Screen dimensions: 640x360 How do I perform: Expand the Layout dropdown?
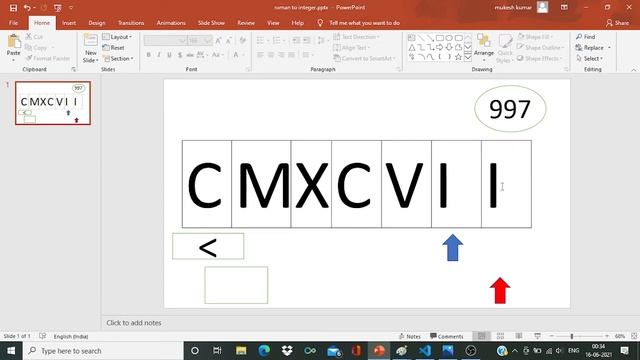(x=117, y=37)
